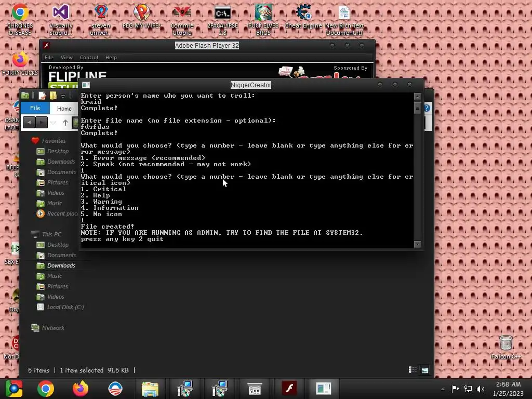Open Control menu in Adobe Flash Player
This screenshot has width=532, height=399.
click(x=89, y=57)
